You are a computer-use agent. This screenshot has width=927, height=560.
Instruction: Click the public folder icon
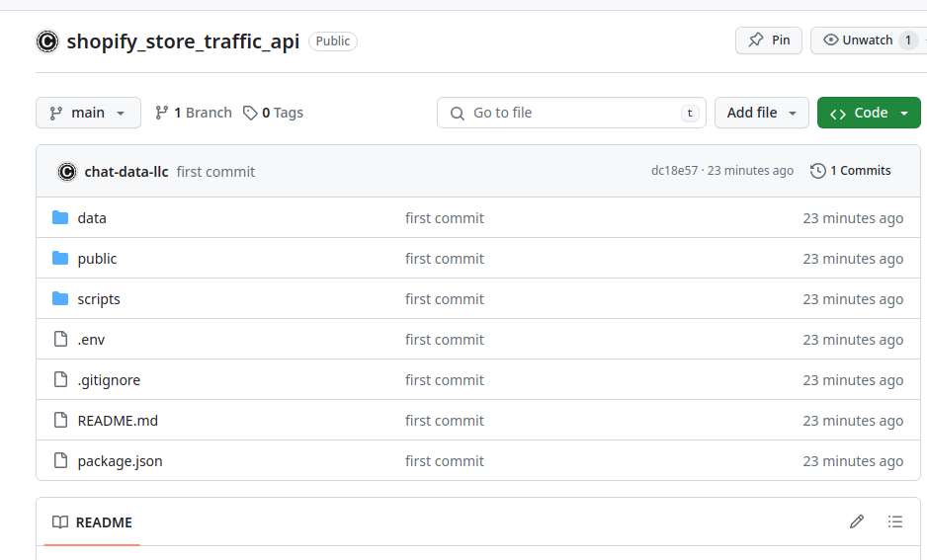pos(60,258)
